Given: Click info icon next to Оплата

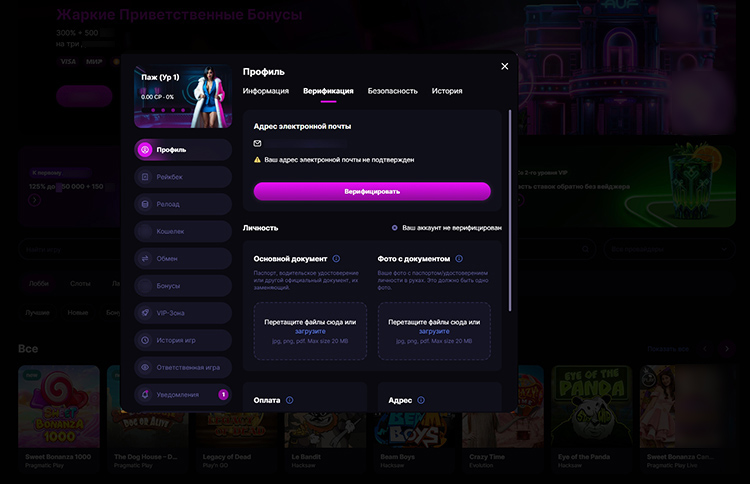Looking at the screenshot, I should click(290, 400).
